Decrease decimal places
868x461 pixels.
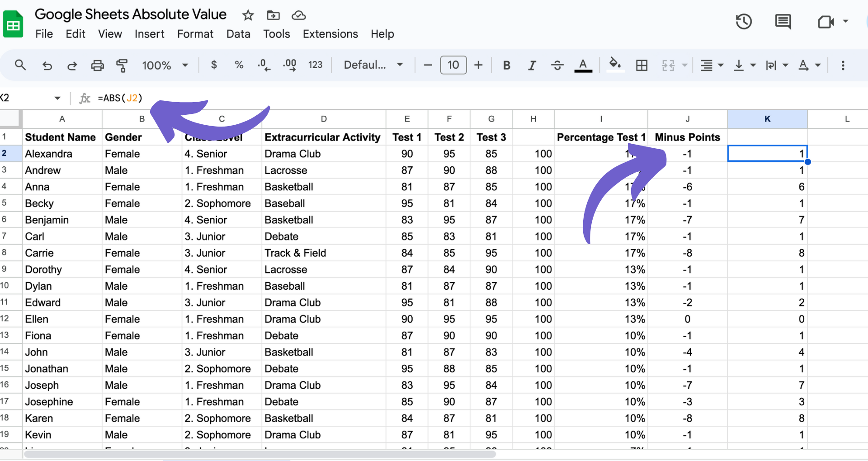click(x=264, y=65)
